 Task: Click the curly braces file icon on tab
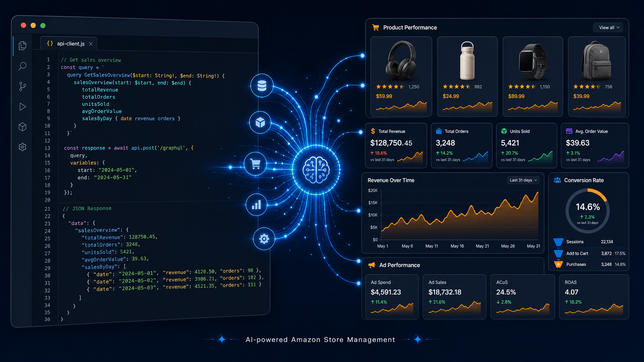pos(50,43)
